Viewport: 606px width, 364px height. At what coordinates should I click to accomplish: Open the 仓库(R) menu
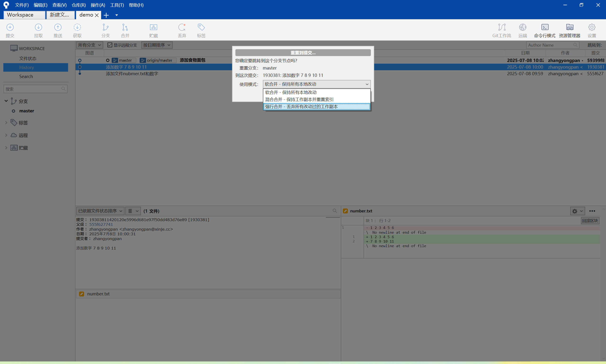(79, 5)
